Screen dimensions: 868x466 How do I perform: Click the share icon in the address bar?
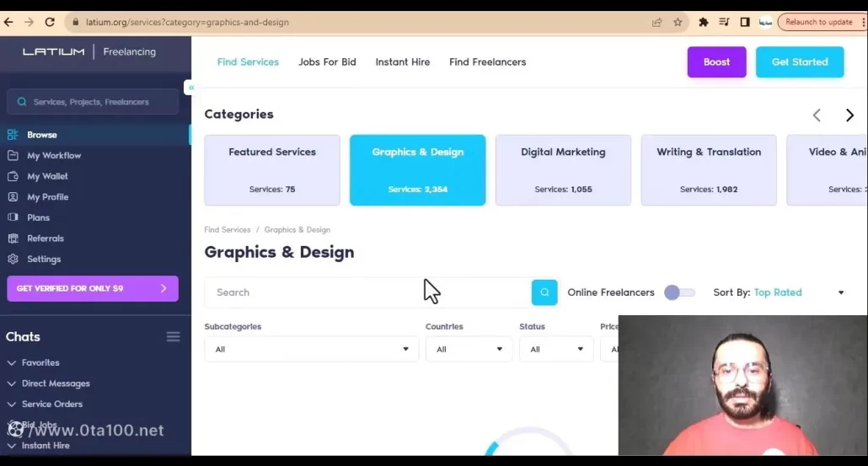[657, 22]
